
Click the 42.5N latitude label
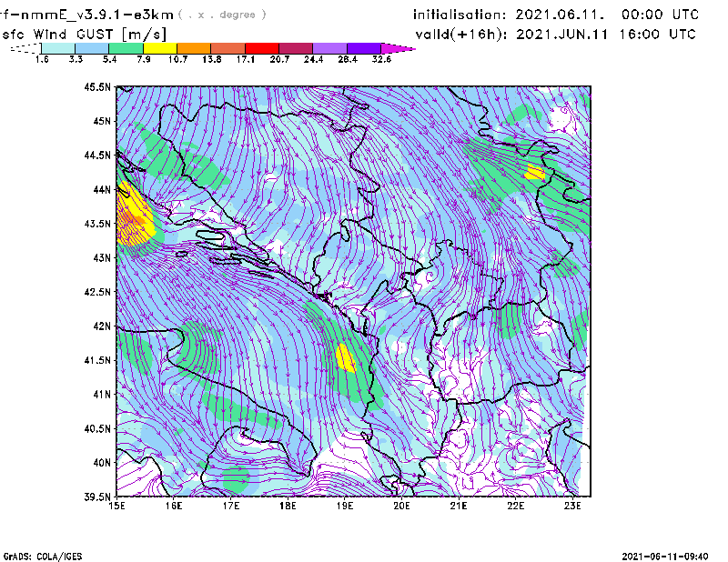pyautogui.click(x=97, y=292)
